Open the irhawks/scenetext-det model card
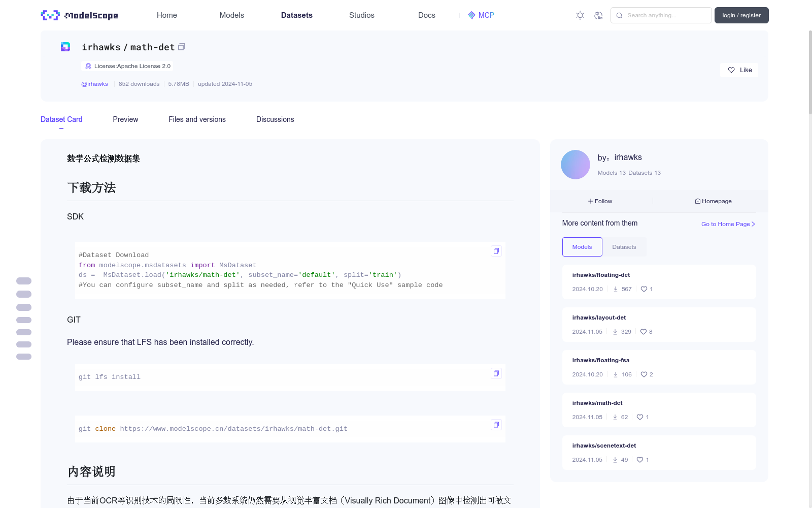Viewport: 812px width, 508px height. [659, 453]
